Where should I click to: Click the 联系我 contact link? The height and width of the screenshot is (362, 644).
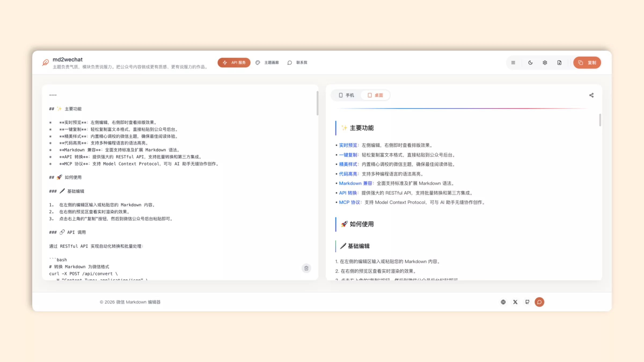tap(297, 62)
